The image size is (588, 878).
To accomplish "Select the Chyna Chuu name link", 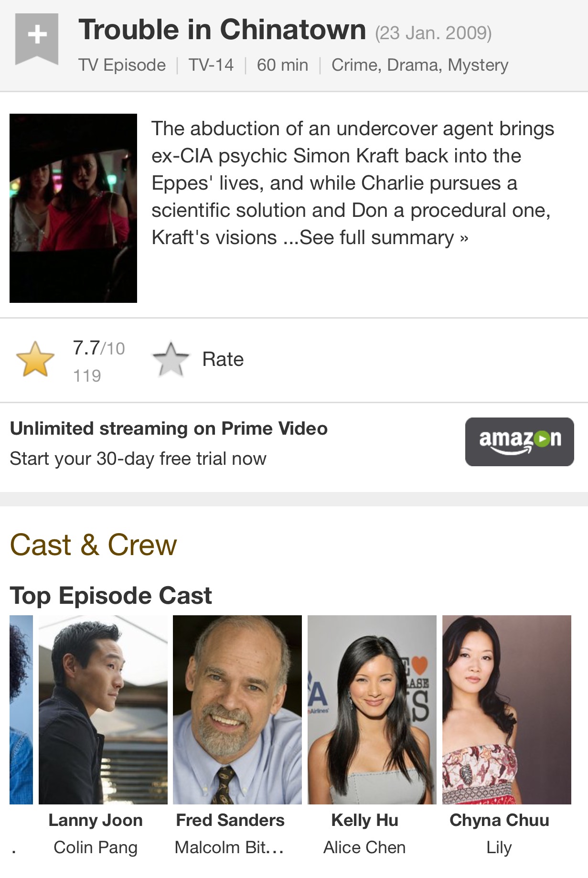I will click(499, 820).
